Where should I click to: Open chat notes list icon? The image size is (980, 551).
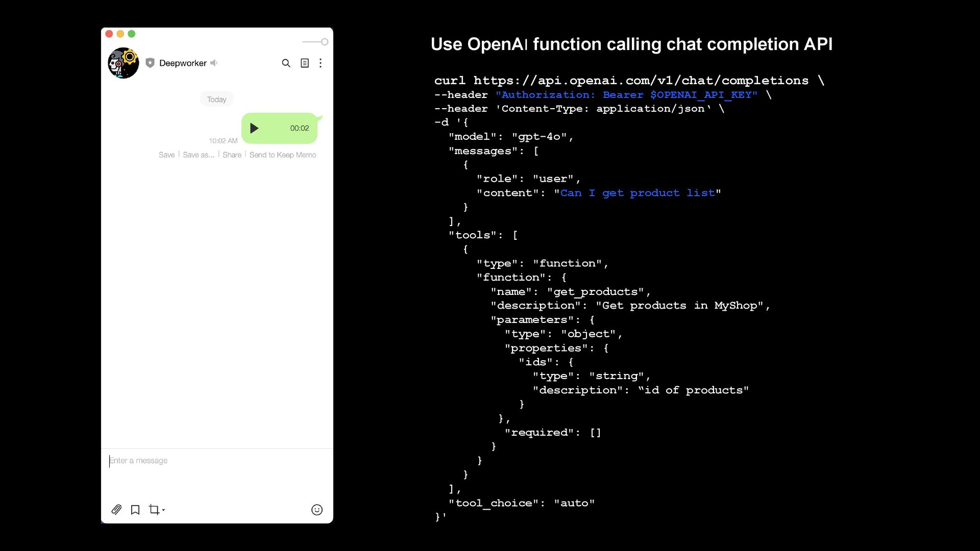point(305,63)
